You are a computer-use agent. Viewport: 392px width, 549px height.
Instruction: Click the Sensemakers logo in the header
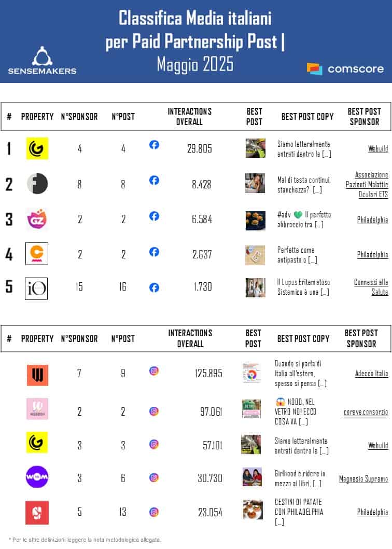point(42,60)
